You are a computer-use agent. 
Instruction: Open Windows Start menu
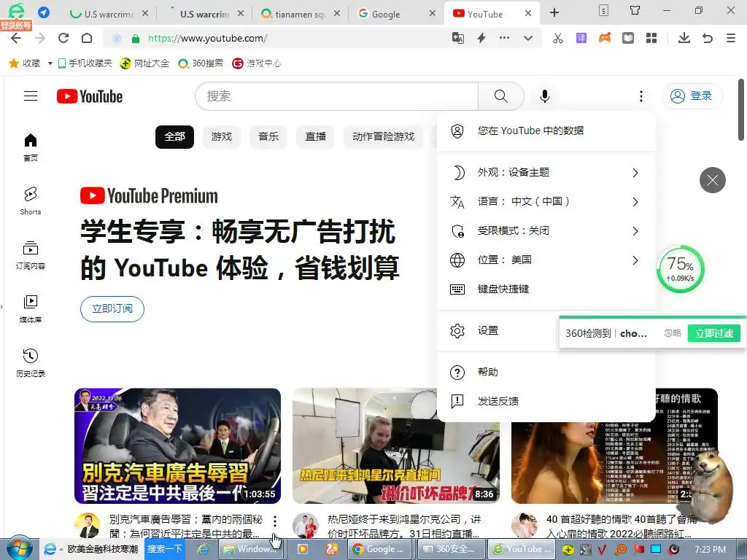coord(19,548)
